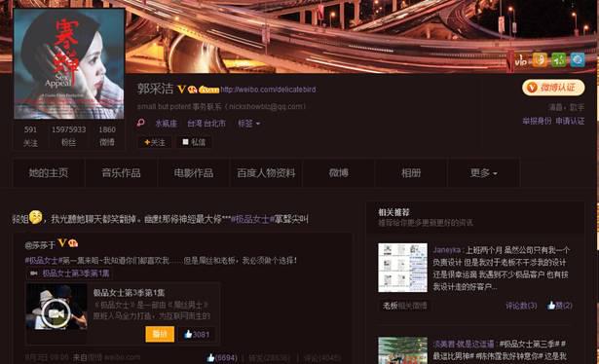Screen dimensions: 599x364
Task: Like the embedded video with 3081 thumbs-up
Action: pyautogui.click(x=197, y=334)
